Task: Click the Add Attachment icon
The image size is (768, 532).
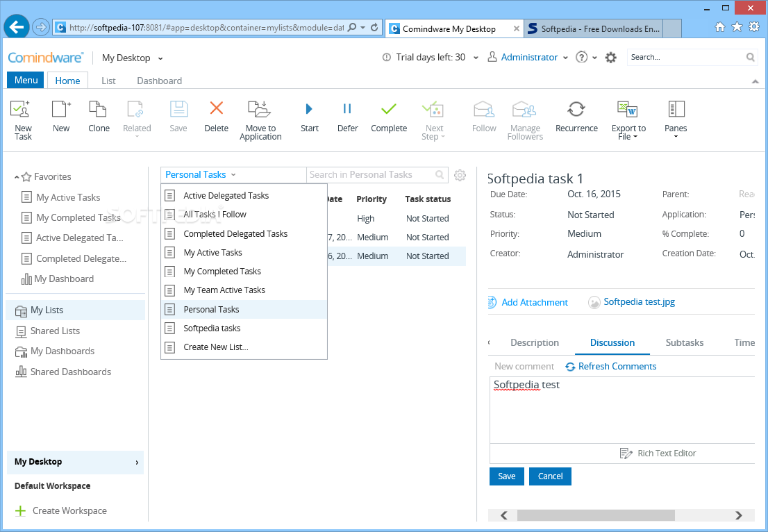Action: (x=492, y=302)
